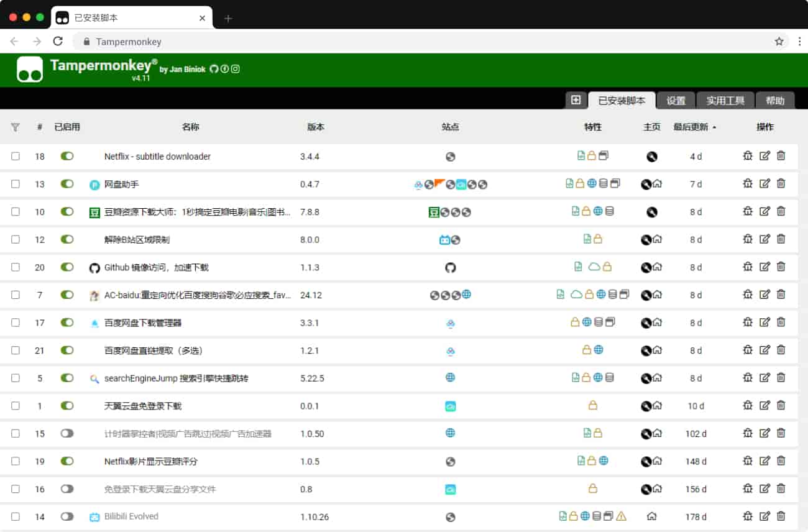Open editor for 网盘助手 script
This screenshot has height=532, width=808.
(x=764, y=184)
